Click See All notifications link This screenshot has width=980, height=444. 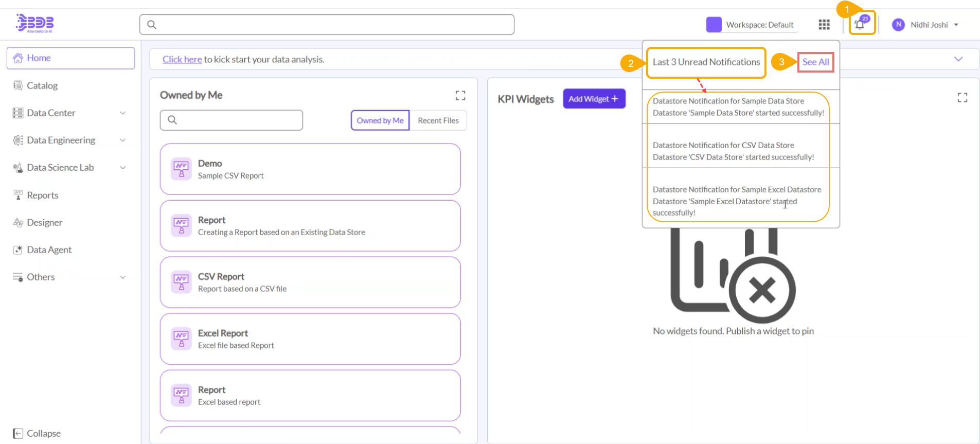pyautogui.click(x=815, y=62)
